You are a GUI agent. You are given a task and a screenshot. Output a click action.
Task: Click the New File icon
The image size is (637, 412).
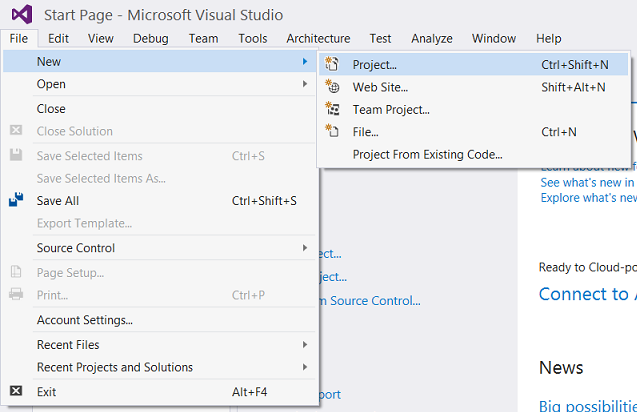click(333, 131)
